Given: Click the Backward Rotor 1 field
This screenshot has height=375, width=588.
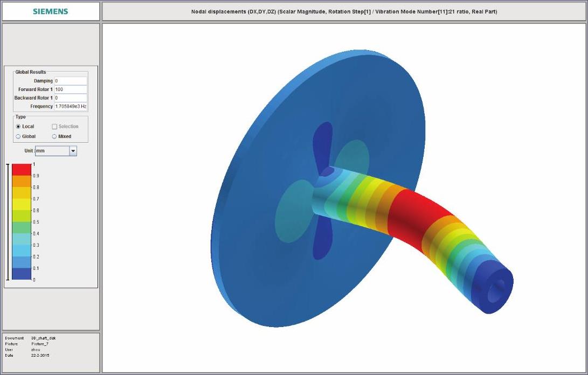Looking at the screenshot, I should (70, 98).
